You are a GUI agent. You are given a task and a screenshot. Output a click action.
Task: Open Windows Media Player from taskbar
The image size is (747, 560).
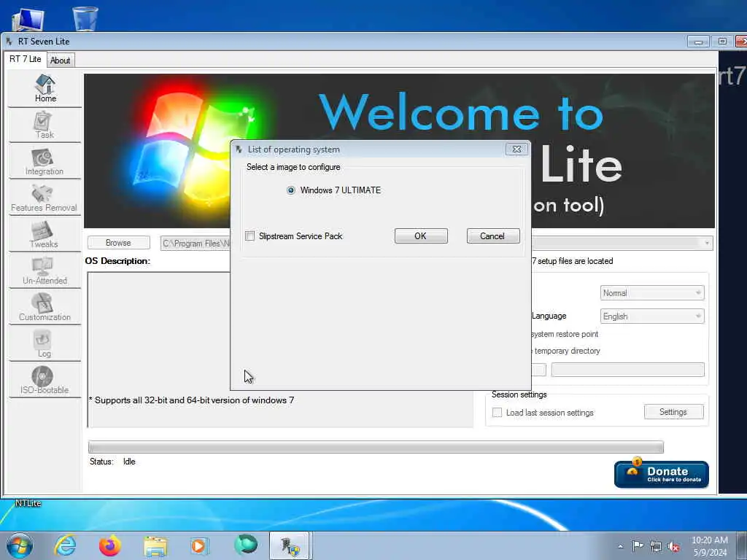(x=200, y=545)
